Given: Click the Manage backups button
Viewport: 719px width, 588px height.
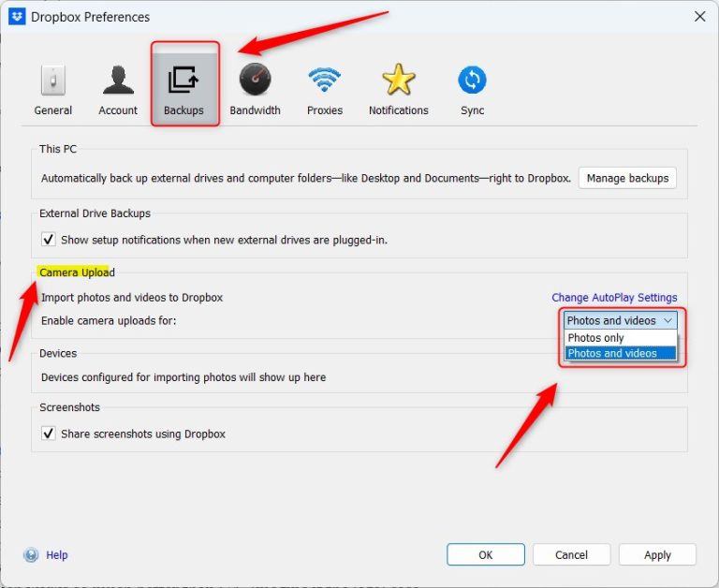Looking at the screenshot, I should [x=626, y=178].
